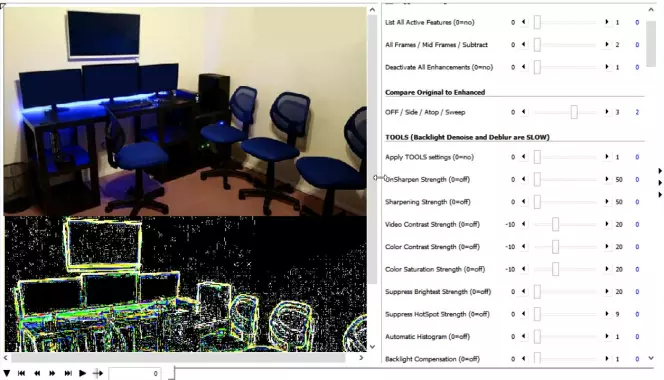Screen dimensions: 664x380
Task: Click the settings panel scroll-down arrow
Action: click(651, 358)
